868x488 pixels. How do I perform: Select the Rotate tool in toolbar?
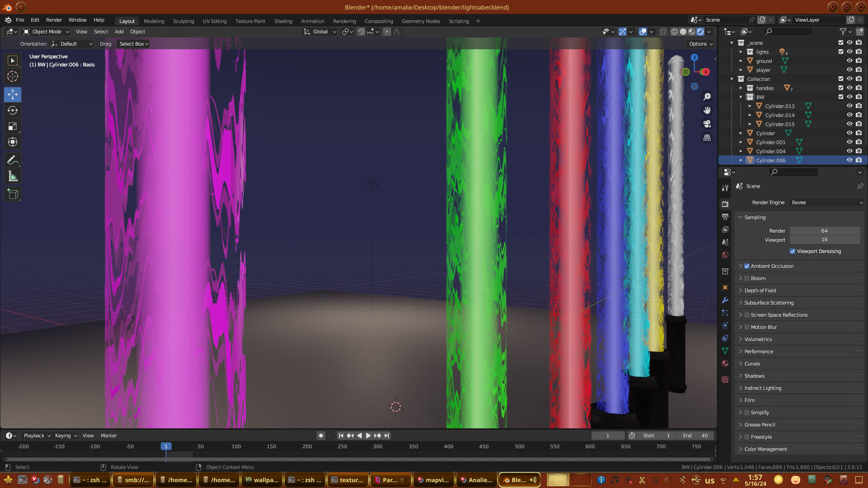(x=13, y=111)
